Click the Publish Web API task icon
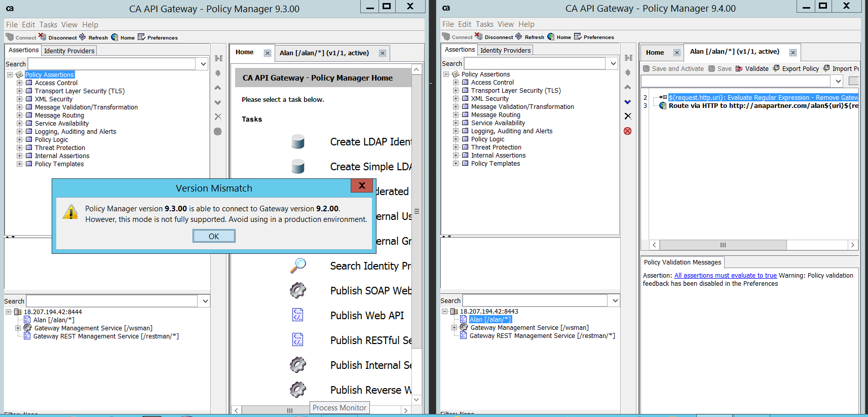 pyautogui.click(x=298, y=315)
